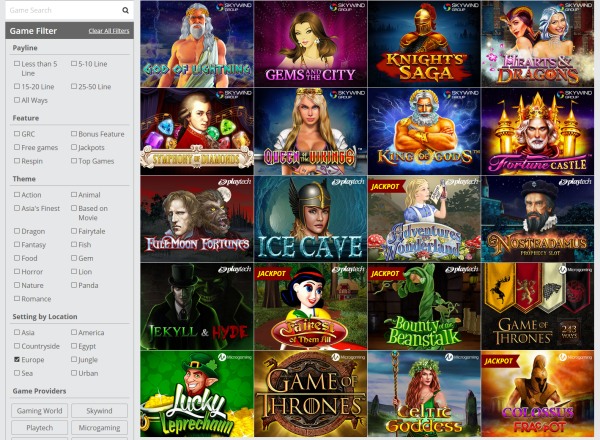Viewport: 600px width, 440px height.
Task: Open the Lucky Leprechaun game
Action: (197, 394)
